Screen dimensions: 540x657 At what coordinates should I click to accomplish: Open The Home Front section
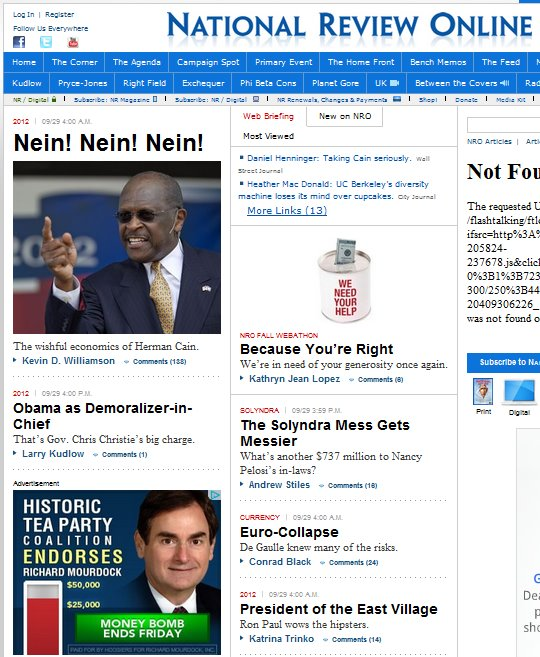coord(361,62)
